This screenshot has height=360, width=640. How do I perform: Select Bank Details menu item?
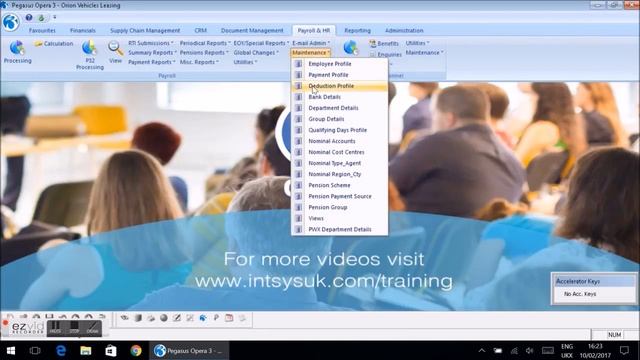pyautogui.click(x=340, y=97)
